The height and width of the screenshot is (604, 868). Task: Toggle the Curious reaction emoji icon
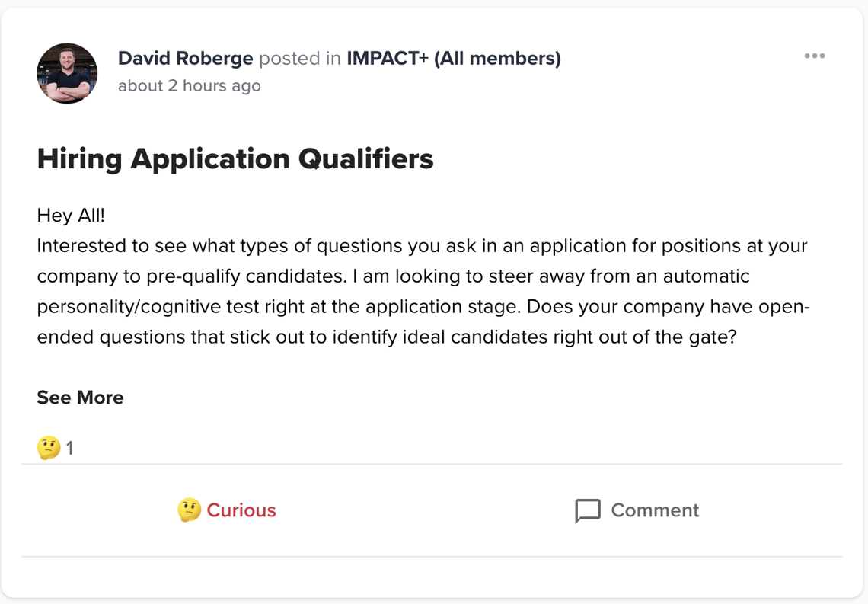pyautogui.click(x=189, y=510)
